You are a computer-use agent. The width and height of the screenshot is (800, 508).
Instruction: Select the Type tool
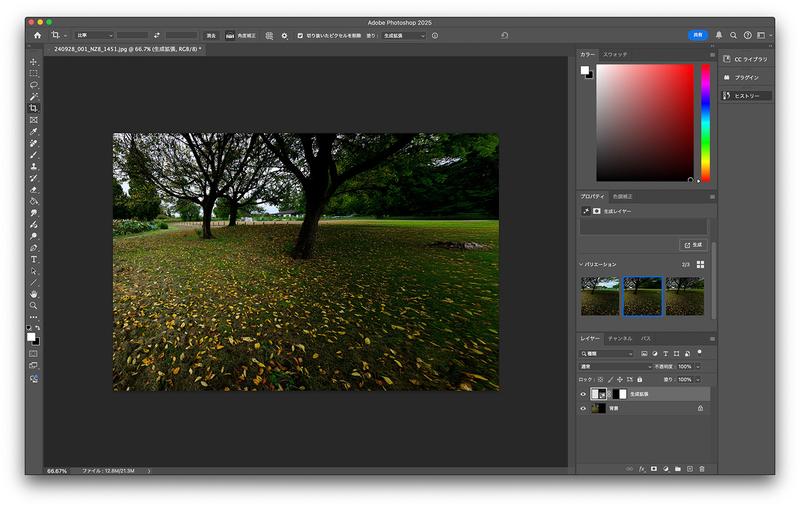(x=33, y=259)
